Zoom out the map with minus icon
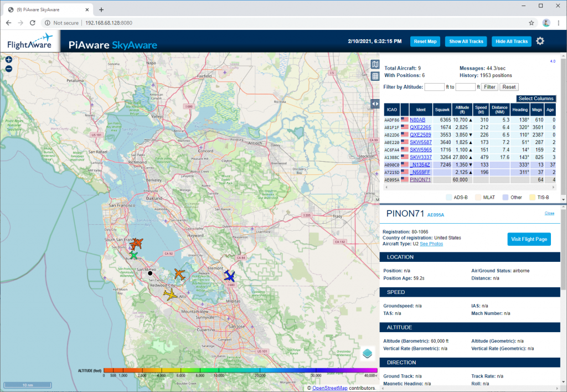The width and height of the screenshot is (567, 392). coord(9,69)
